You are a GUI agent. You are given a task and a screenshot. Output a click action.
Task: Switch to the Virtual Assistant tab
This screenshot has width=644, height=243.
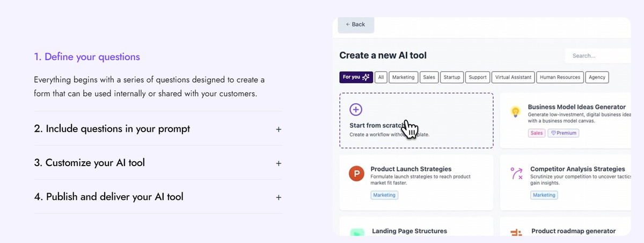(513, 77)
